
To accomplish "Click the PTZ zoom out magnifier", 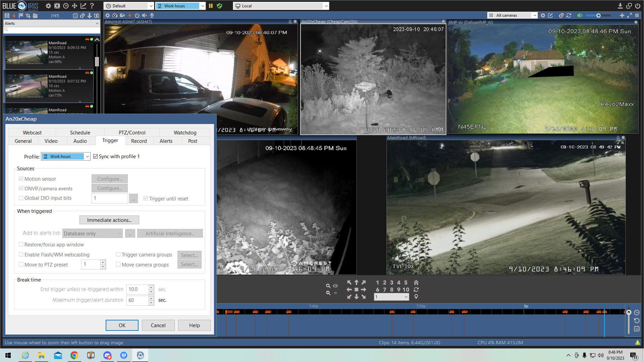I will coord(328,293).
